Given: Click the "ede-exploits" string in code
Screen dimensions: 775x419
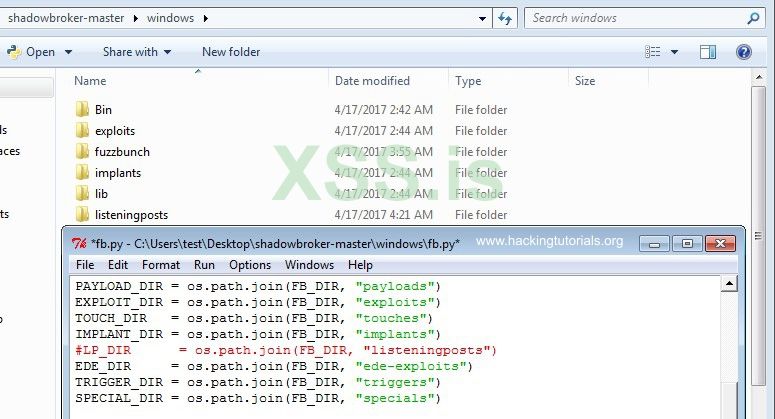Looking at the screenshot, I should pyautogui.click(x=411, y=366).
